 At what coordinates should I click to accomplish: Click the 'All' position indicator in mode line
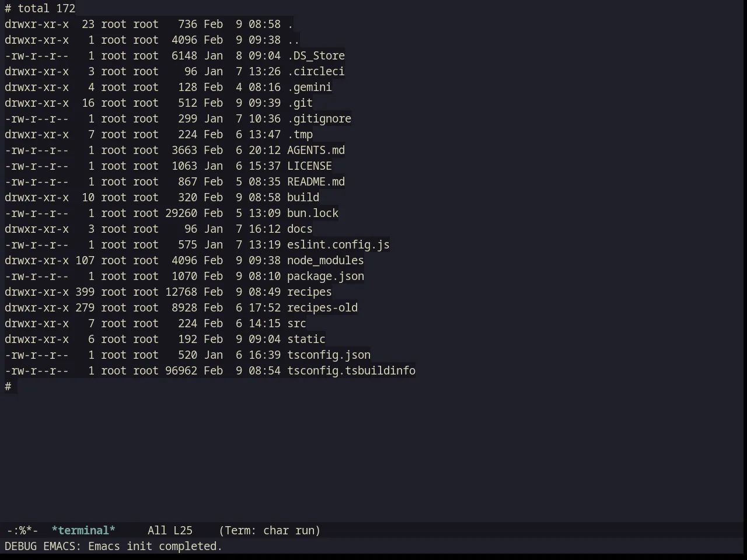(157, 530)
